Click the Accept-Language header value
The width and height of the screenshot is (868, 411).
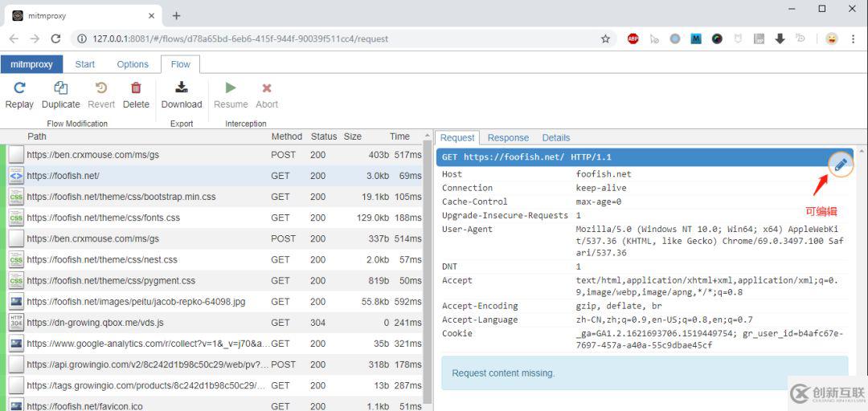click(x=665, y=319)
